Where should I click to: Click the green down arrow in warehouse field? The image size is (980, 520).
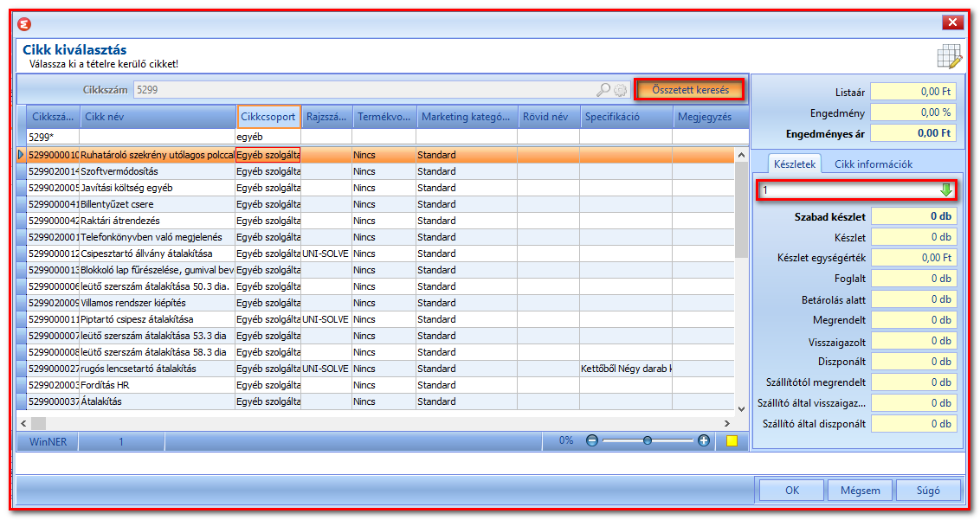point(946,190)
